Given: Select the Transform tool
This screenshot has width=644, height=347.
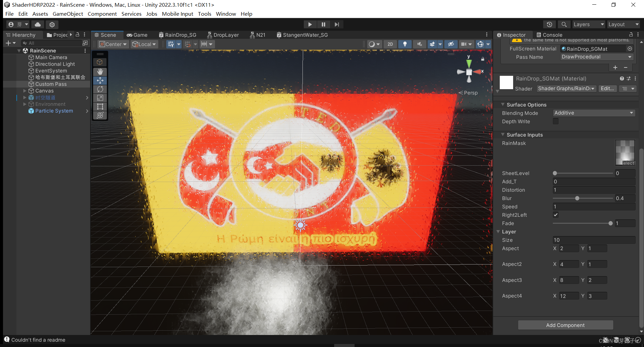Looking at the screenshot, I should [100, 115].
